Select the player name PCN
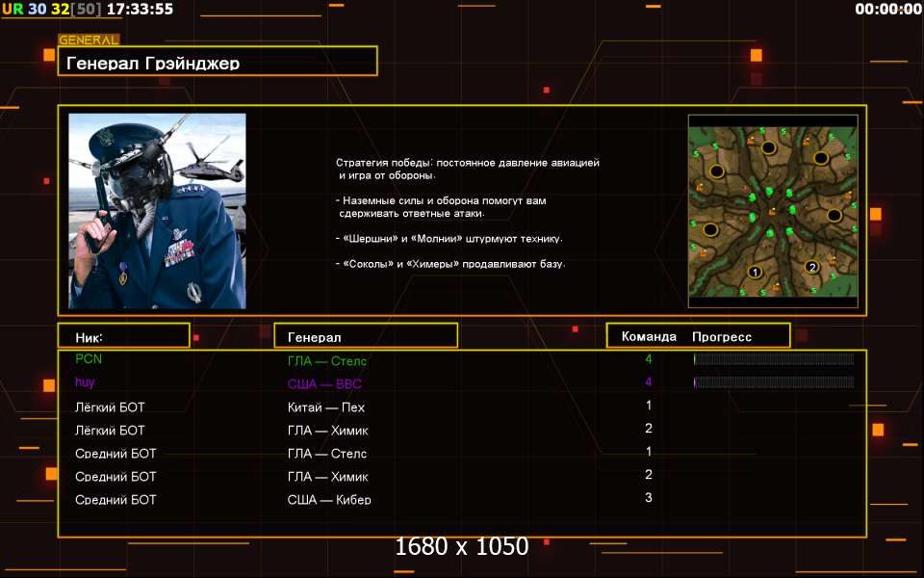This screenshot has width=924, height=578. click(x=89, y=359)
